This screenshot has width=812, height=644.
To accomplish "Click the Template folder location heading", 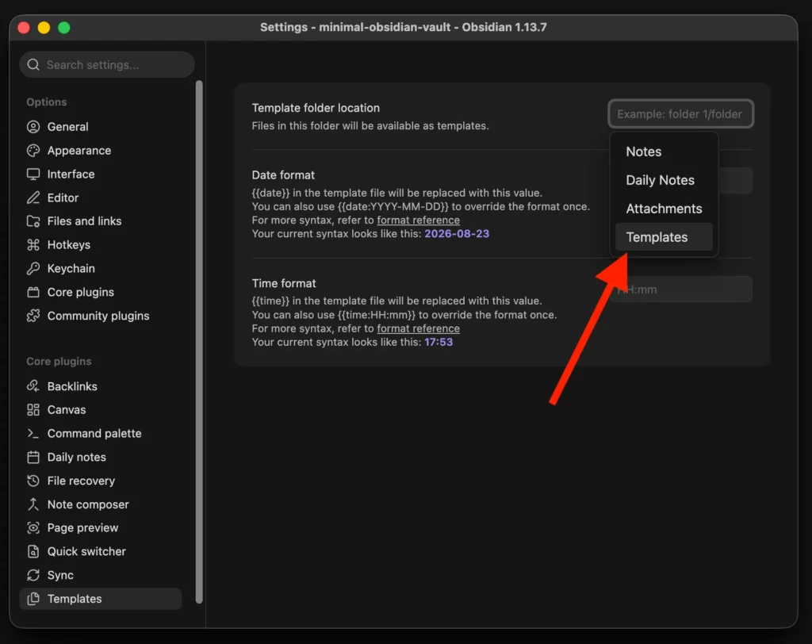I will 316,108.
